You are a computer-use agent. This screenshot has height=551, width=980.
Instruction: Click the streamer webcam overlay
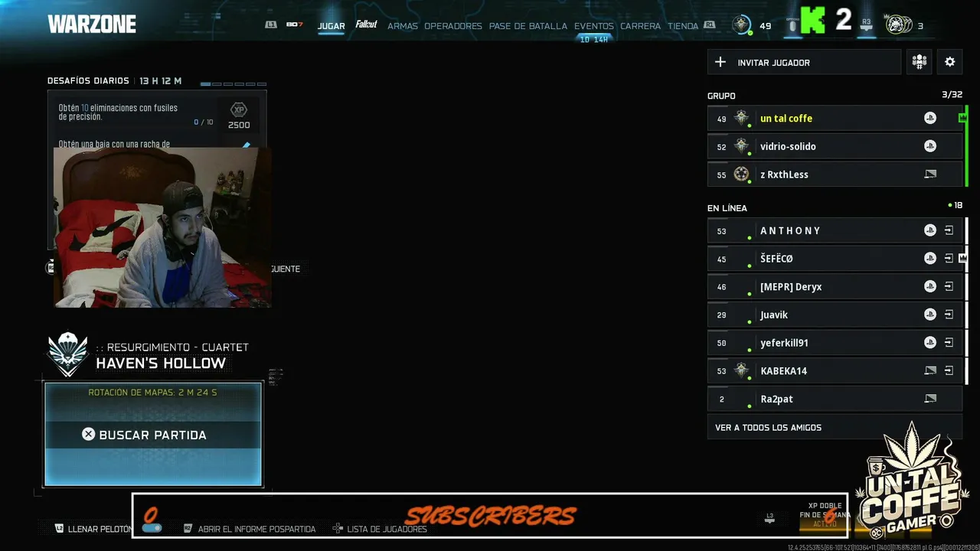(x=162, y=227)
